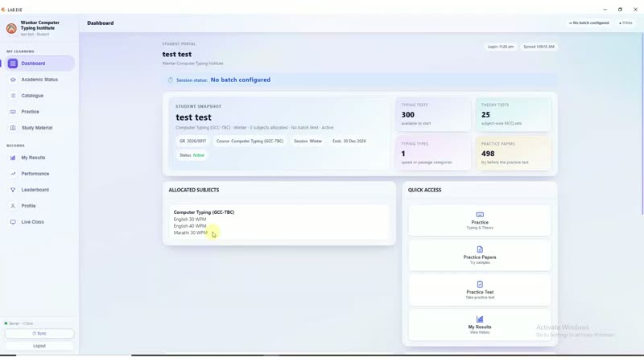Open Study Material page

coord(39,128)
